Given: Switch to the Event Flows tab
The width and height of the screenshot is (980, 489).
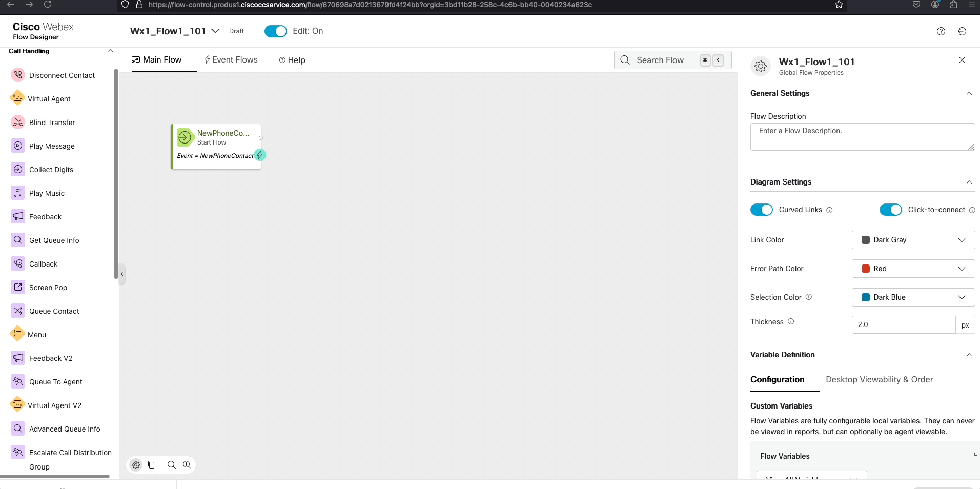Looking at the screenshot, I should pyautogui.click(x=231, y=60).
